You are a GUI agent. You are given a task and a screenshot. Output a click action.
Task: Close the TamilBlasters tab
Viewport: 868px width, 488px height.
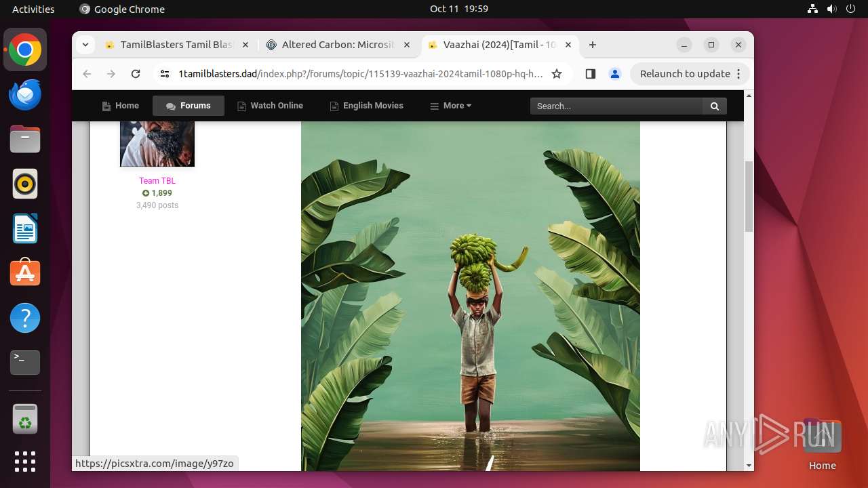[245, 45]
